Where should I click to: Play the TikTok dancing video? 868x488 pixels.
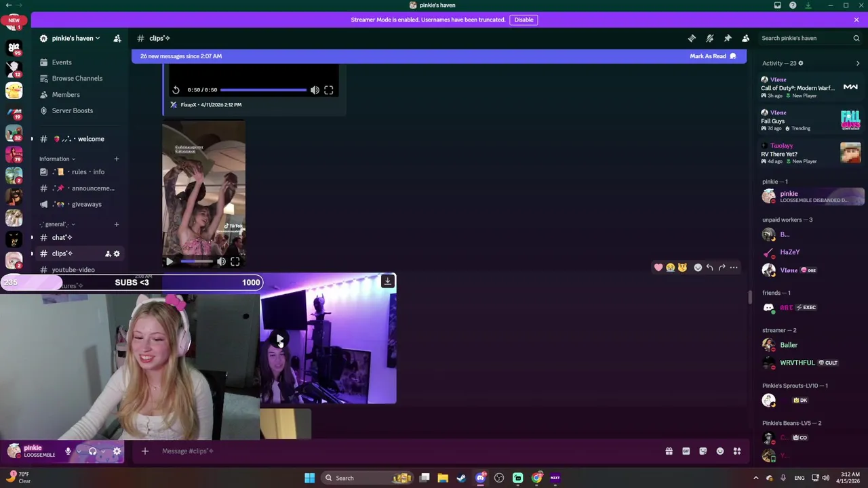170,262
